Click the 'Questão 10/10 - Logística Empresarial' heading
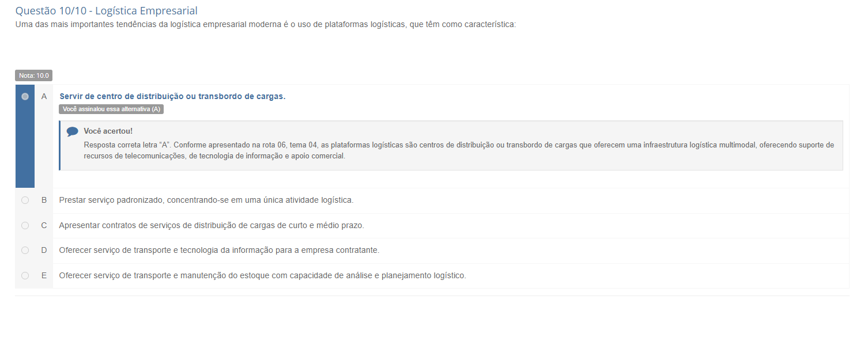Screen dimensions: 868x341 (107, 11)
